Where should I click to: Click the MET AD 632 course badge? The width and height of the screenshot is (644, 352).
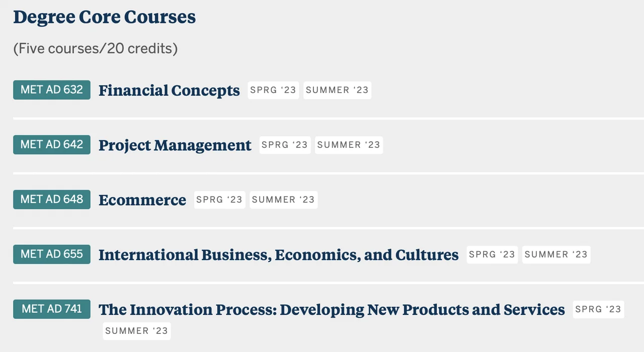click(52, 90)
